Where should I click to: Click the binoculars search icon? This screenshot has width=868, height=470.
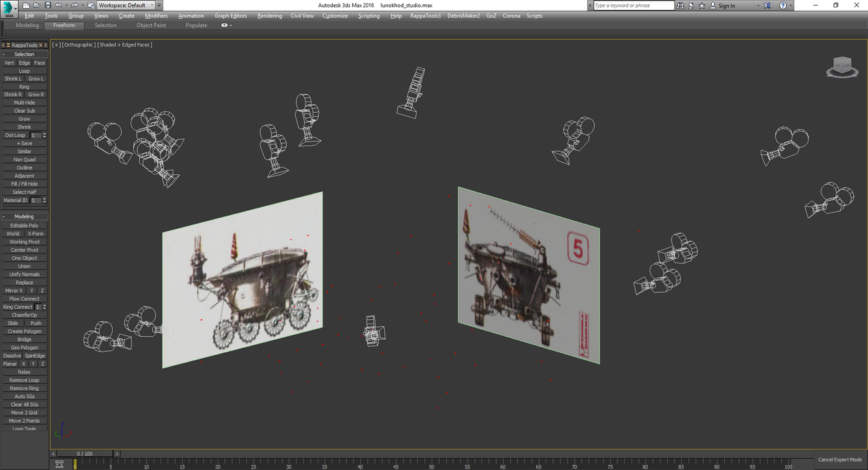[x=680, y=6]
